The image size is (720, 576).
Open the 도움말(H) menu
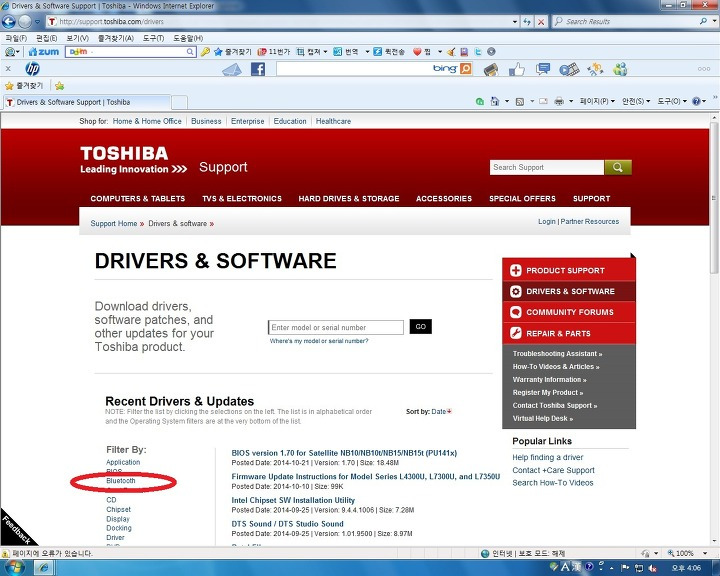(188, 38)
